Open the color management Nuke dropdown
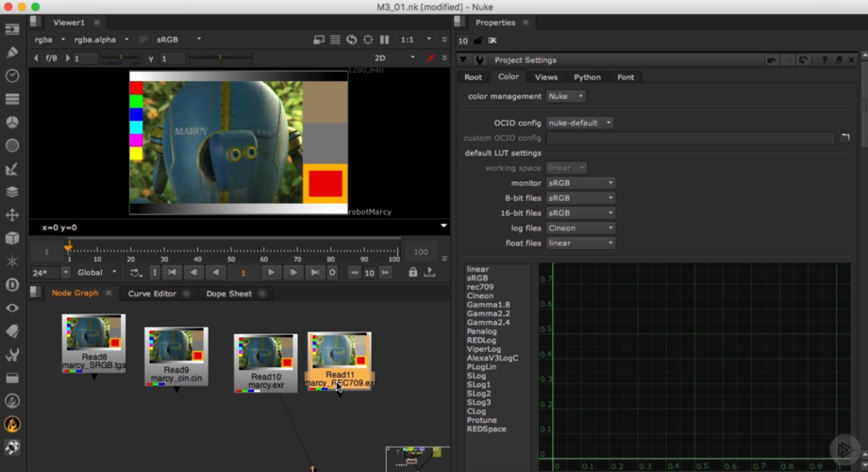 [x=566, y=96]
